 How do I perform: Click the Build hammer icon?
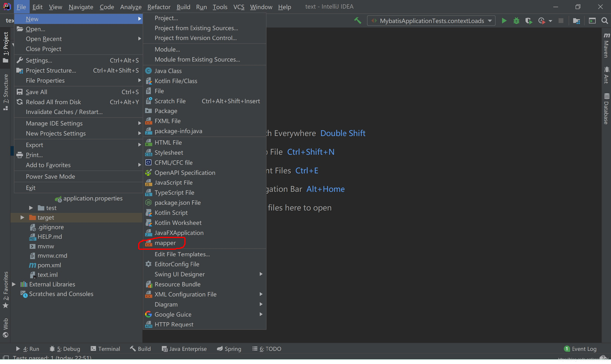357,21
